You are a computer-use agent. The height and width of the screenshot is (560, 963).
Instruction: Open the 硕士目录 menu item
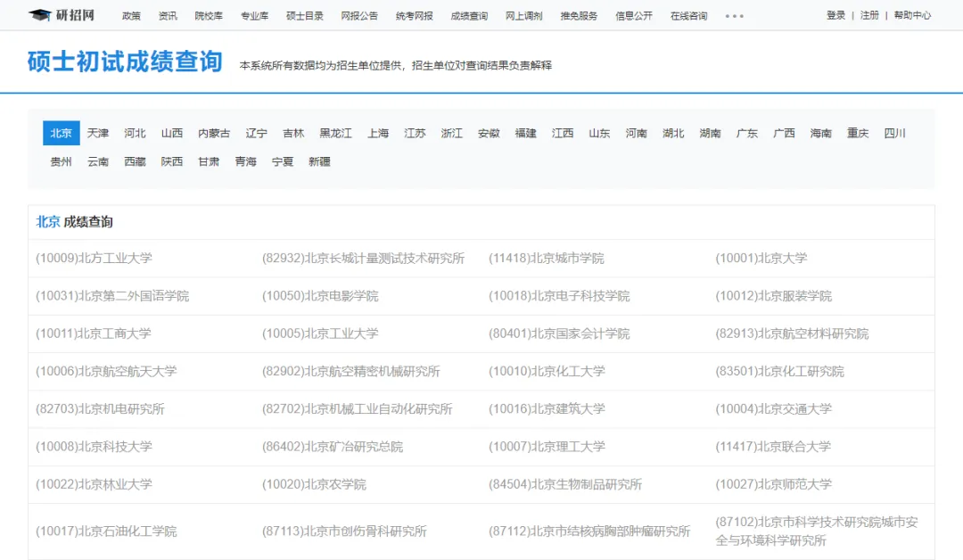tap(305, 16)
